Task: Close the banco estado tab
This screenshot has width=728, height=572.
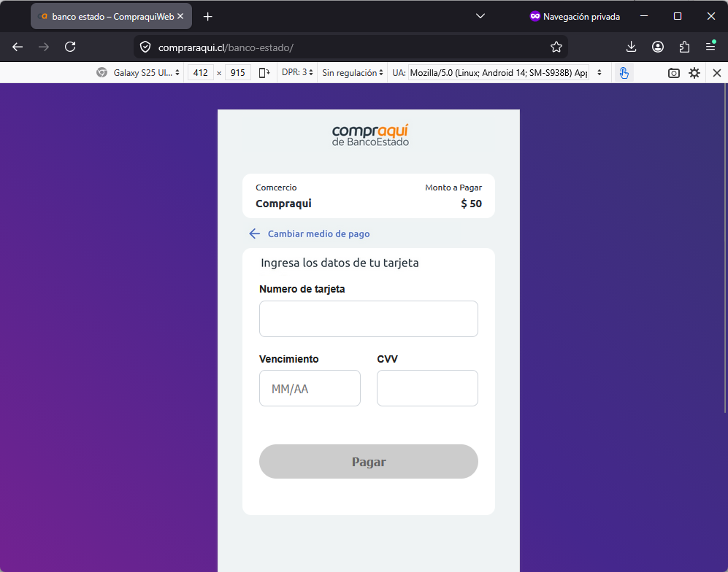Action: click(180, 16)
